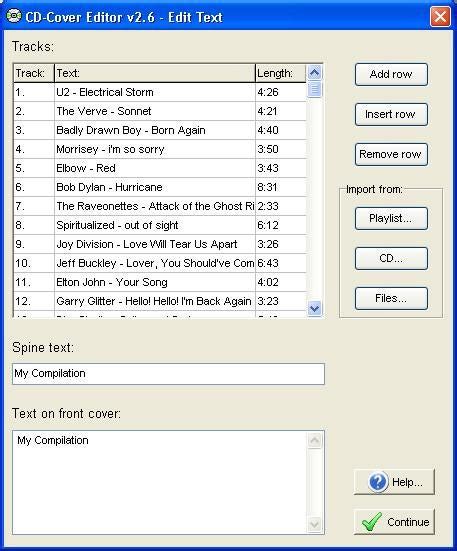Click track number cell '10.'
Viewport: 457px width, 551px height.
pyautogui.click(x=34, y=263)
